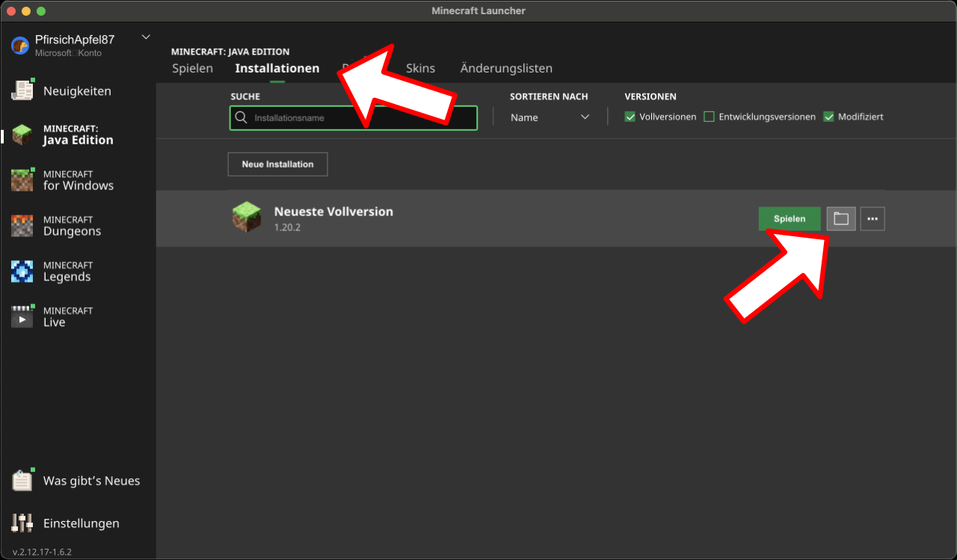Select Minecraft Java Edition grass block icon
Viewport: 957px width, 560px height.
[22, 135]
